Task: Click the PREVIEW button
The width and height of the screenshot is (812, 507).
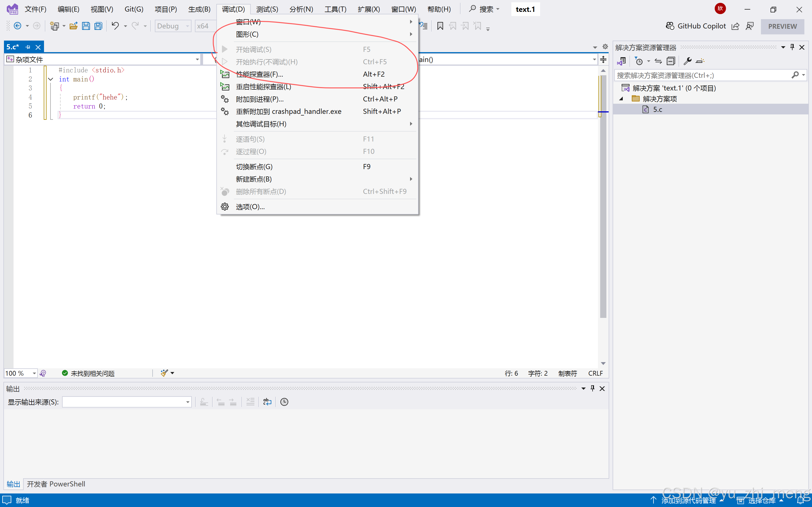Action: pyautogui.click(x=782, y=26)
